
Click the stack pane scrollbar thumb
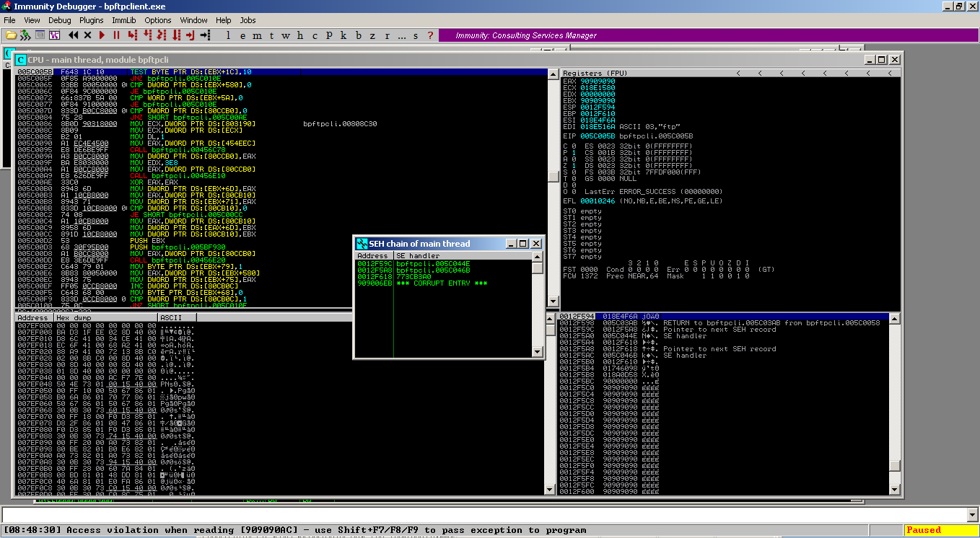pyautogui.click(x=895, y=466)
